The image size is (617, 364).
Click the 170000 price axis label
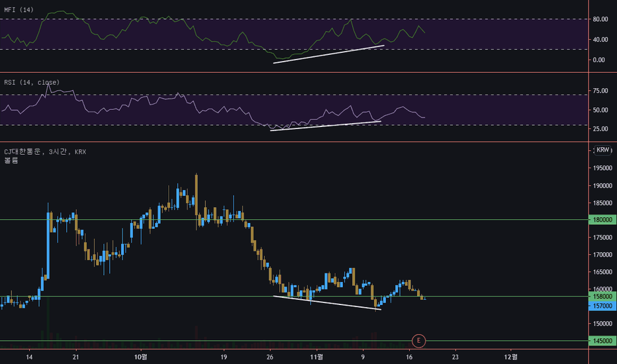[x=602, y=255]
